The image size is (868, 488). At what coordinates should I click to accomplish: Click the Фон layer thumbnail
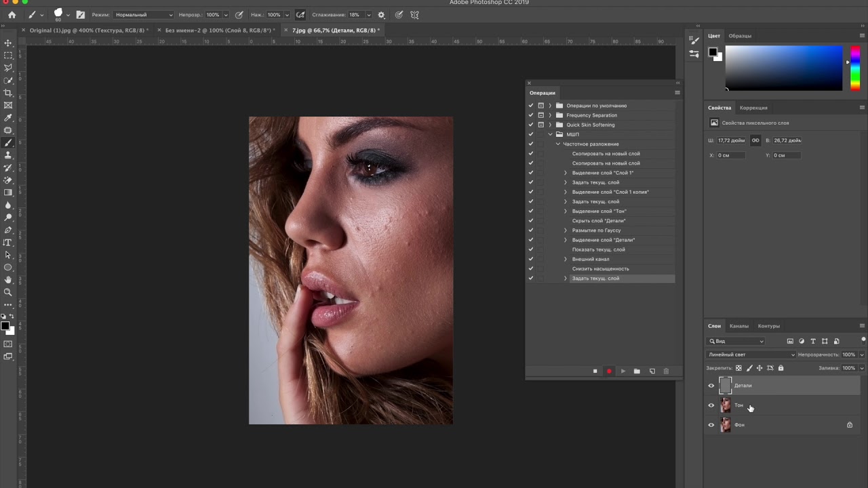[x=726, y=425]
